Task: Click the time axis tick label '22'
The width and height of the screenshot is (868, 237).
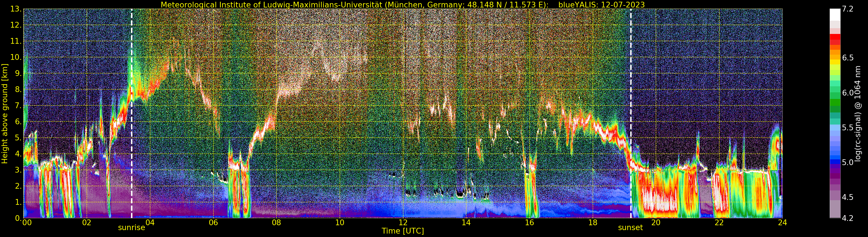Action: (719, 223)
